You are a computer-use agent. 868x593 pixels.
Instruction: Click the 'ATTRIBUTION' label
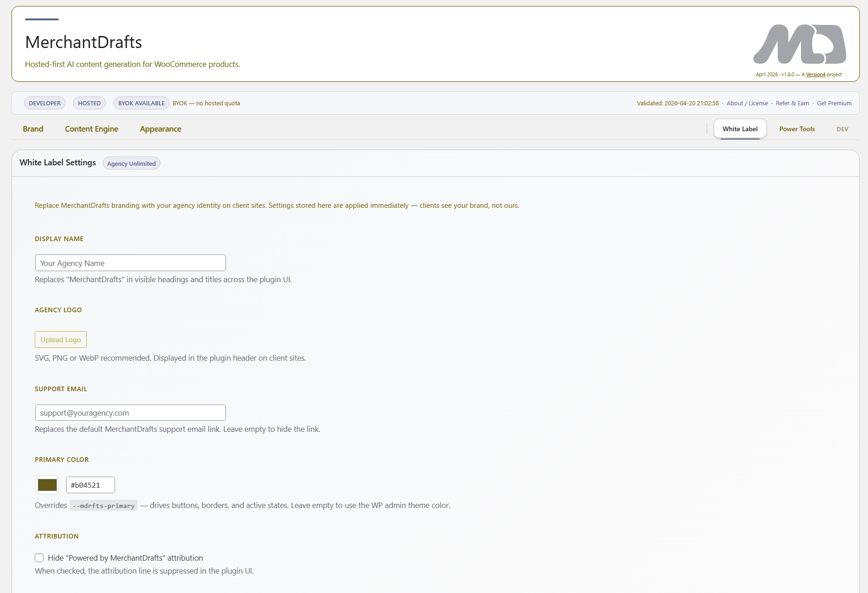[x=57, y=536]
